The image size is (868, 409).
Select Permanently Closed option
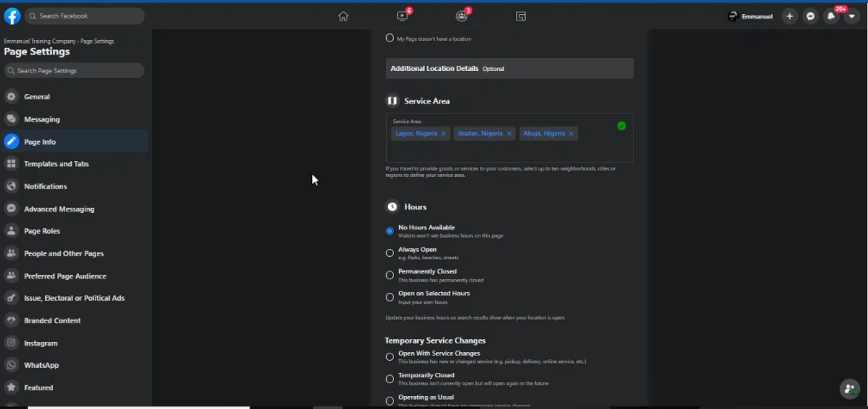tap(389, 275)
